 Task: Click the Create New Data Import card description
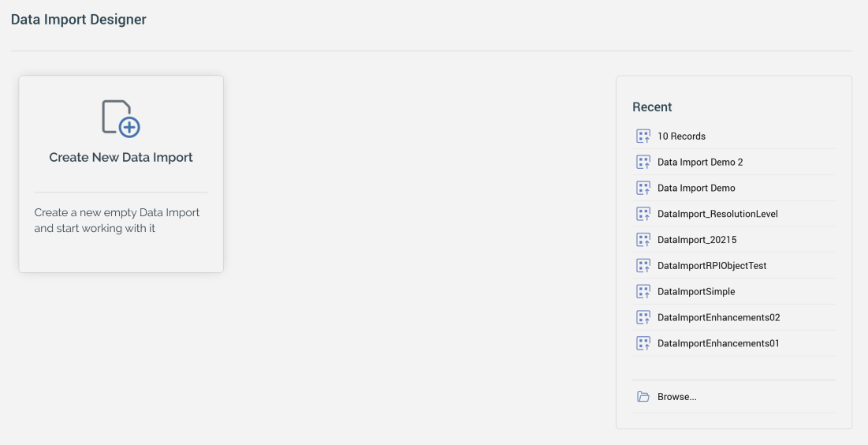pyautogui.click(x=117, y=221)
